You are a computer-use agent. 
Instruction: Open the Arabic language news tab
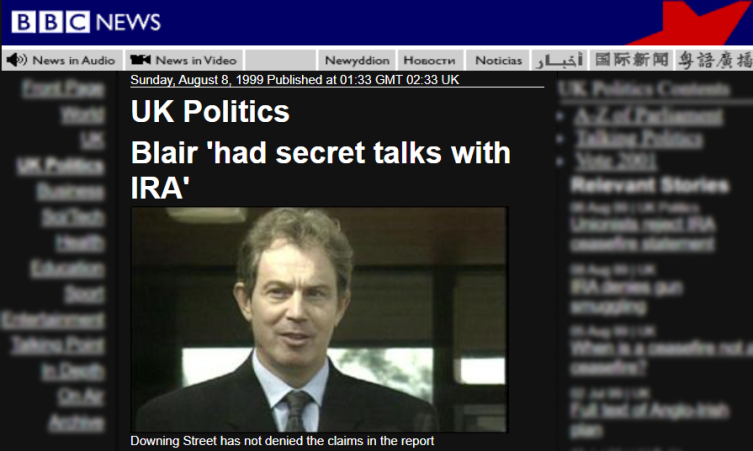[559, 61]
